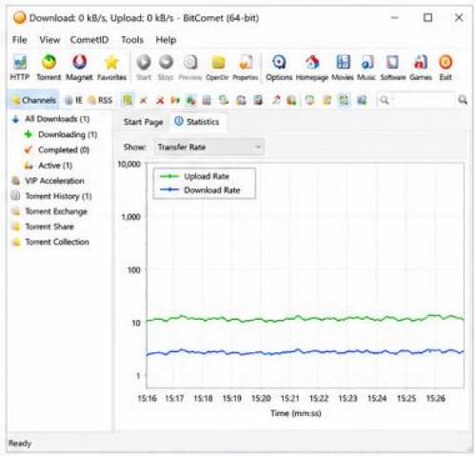Click the red X delete icon
This screenshot has width=476, height=456.
click(160, 101)
